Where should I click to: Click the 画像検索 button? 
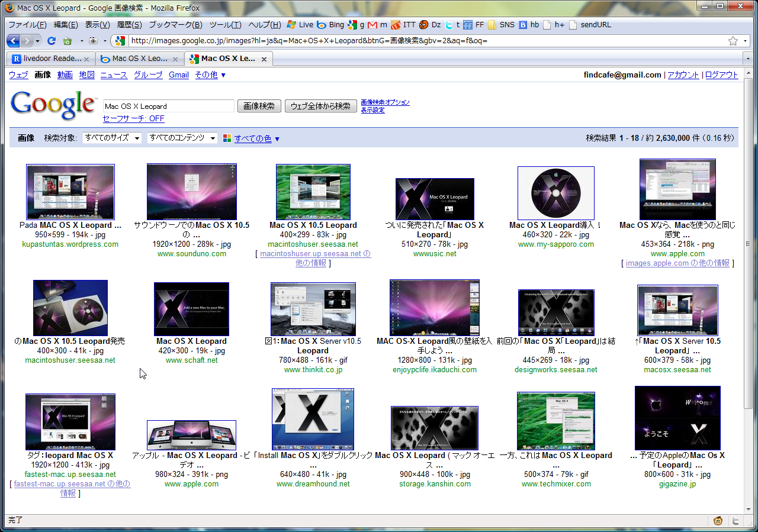[259, 106]
